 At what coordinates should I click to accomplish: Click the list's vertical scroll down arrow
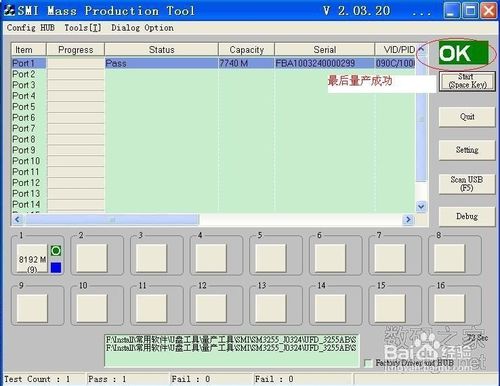tap(421, 207)
